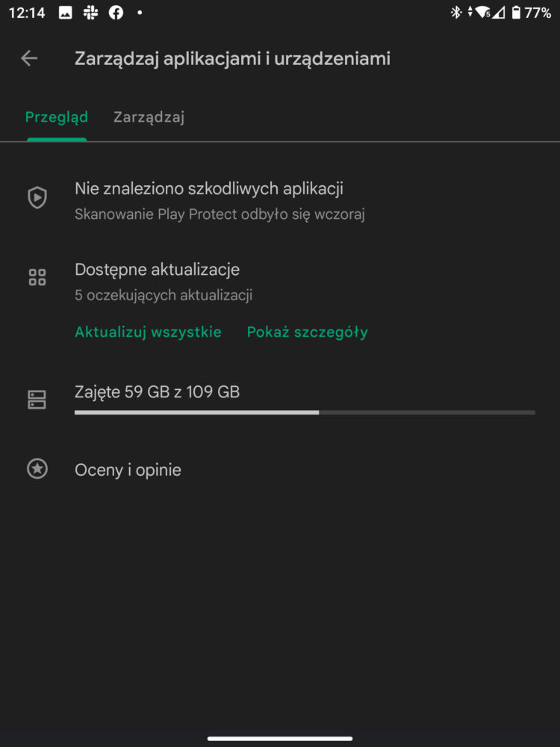Click the storage usage progress bar

click(305, 412)
